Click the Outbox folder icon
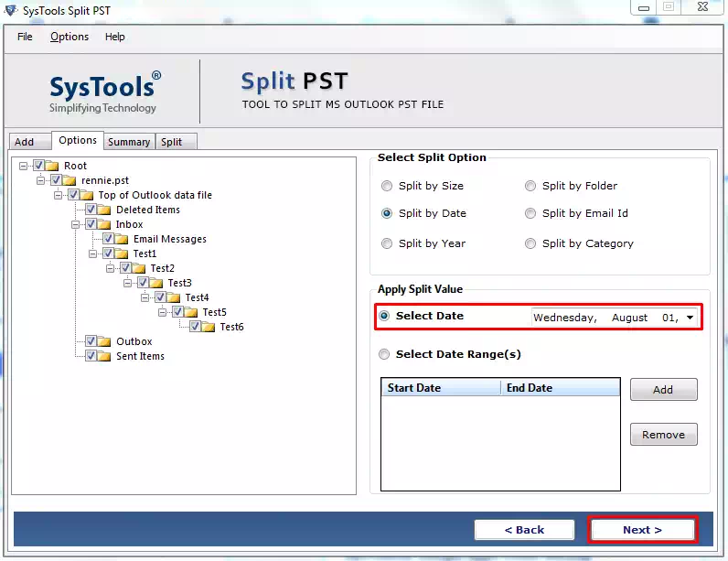This screenshot has height=561, width=728. point(104,341)
